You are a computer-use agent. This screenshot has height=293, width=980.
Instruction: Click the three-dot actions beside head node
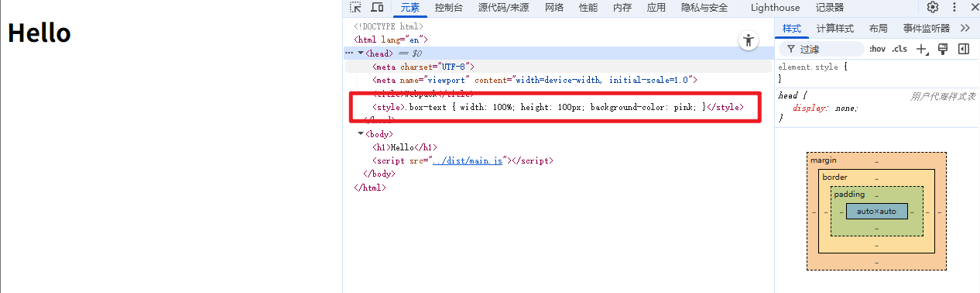(x=348, y=53)
